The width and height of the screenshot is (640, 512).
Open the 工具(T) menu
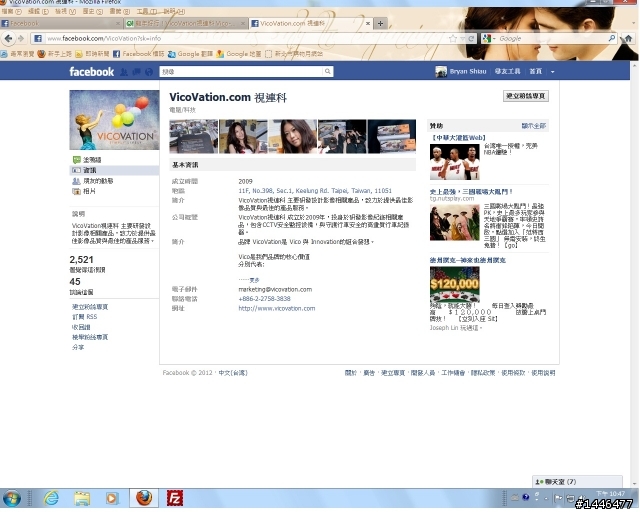(147, 11)
